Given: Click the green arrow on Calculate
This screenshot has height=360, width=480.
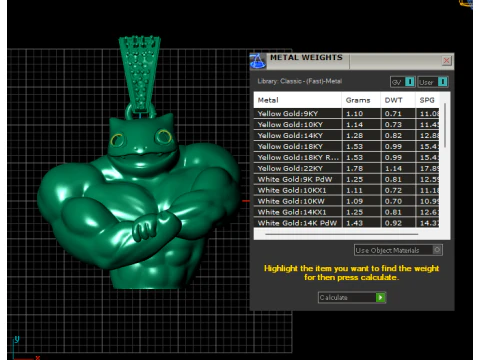Looking at the screenshot, I should 380,297.
